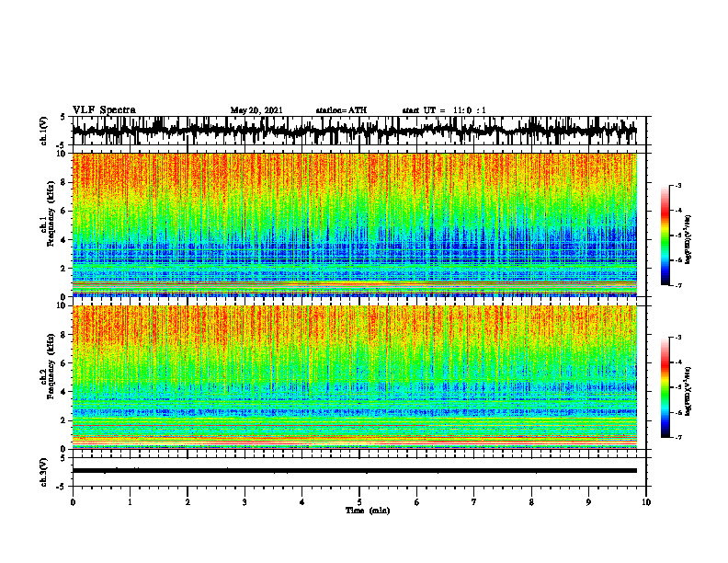Screen dimensions: 728x563
Task: Click the "May 20, 2021" date text
Action: coord(256,110)
